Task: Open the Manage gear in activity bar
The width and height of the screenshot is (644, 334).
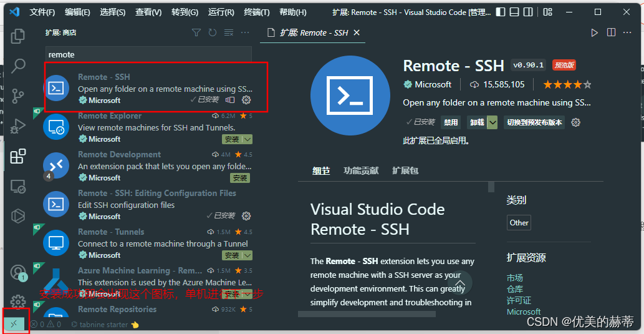Action: (17, 302)
